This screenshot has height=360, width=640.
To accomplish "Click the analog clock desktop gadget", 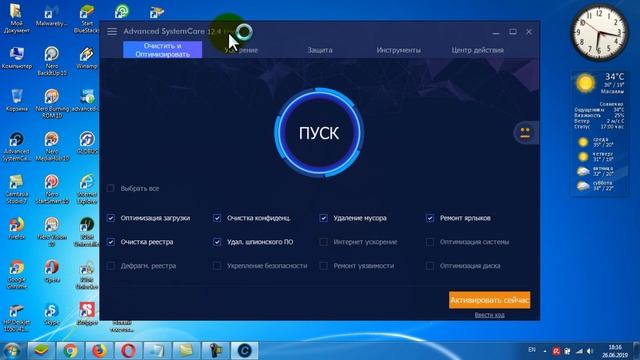I will point(599,33).
